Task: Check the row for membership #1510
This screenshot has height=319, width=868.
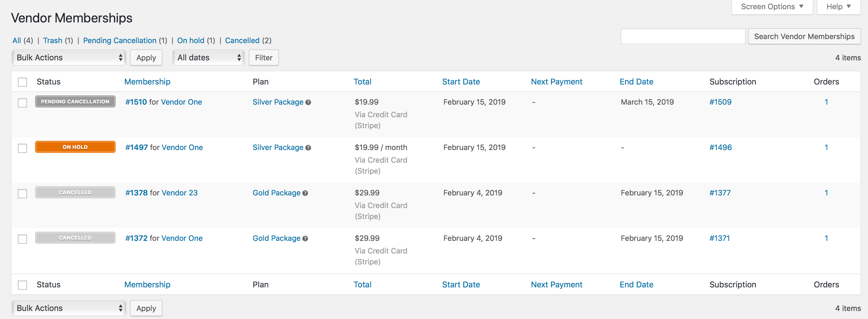Action: [22, 103]
